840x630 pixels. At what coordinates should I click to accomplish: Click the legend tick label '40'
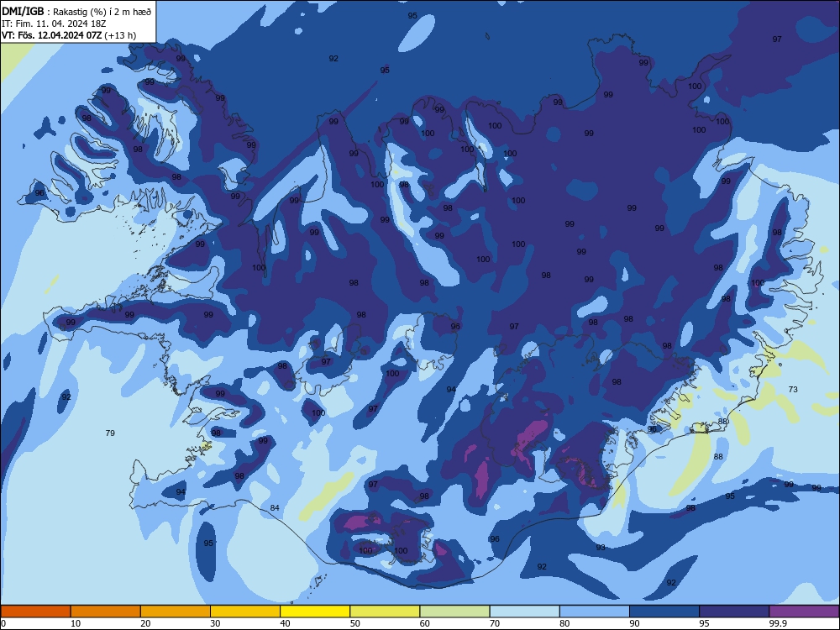285,623
